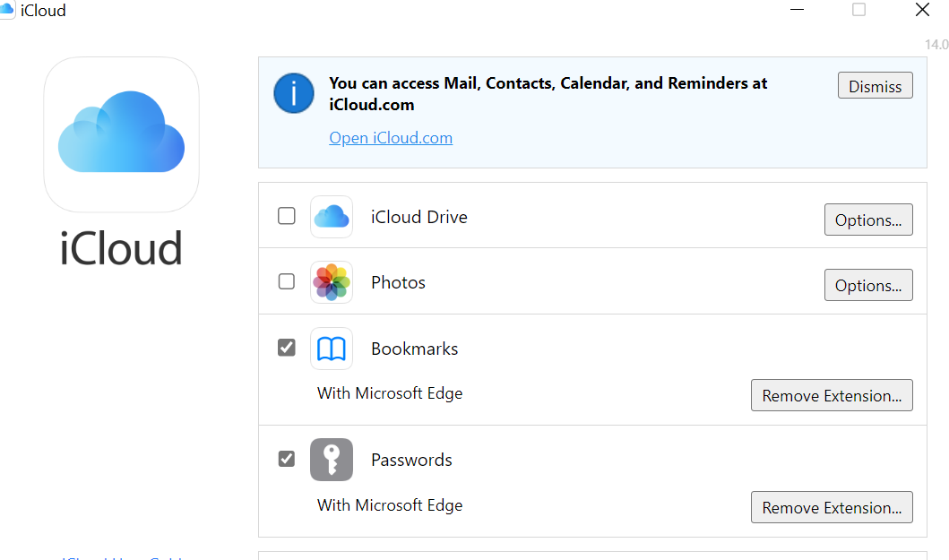The image size is (949, 560).
Task: Open Photos Options
Action: pyautogui.click(x=868, y=285)
